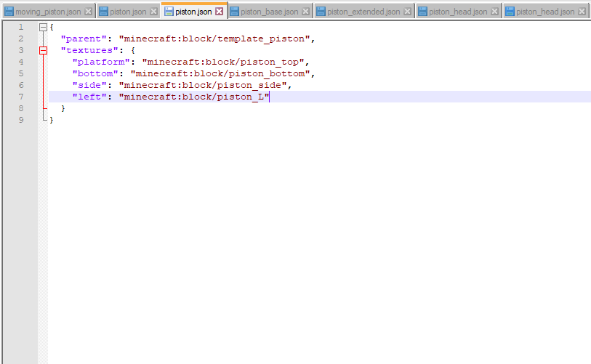Viewport: 591px width, 364px height.
Task: Close the moving_piston.json tab
Action: click(x=88, y=12)
